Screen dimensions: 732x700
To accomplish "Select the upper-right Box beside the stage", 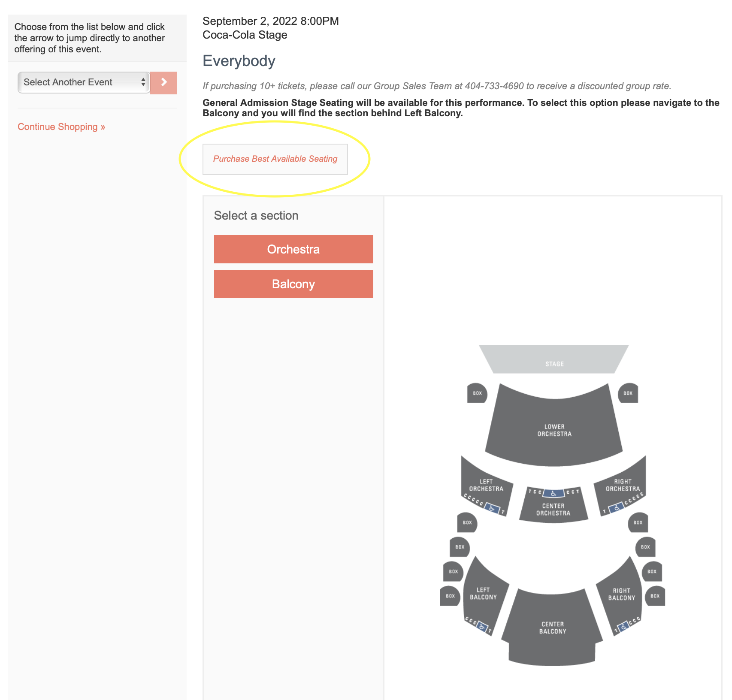I will click(x=628, y=393).
